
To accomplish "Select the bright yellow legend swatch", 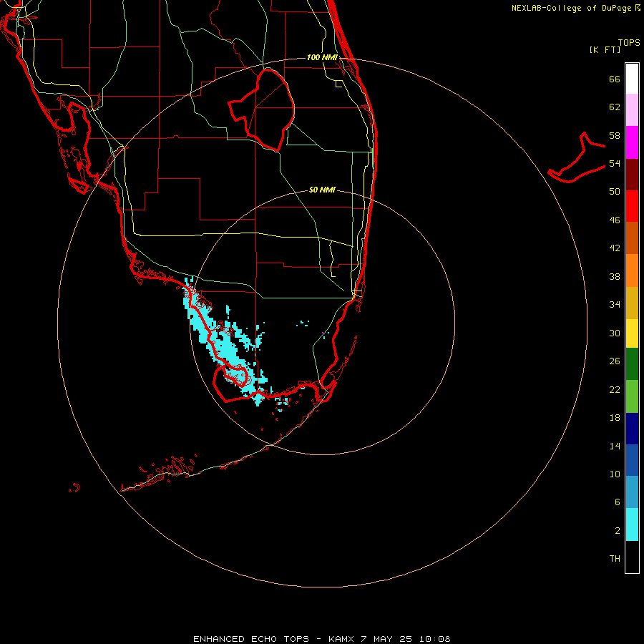I will [632, 333].
